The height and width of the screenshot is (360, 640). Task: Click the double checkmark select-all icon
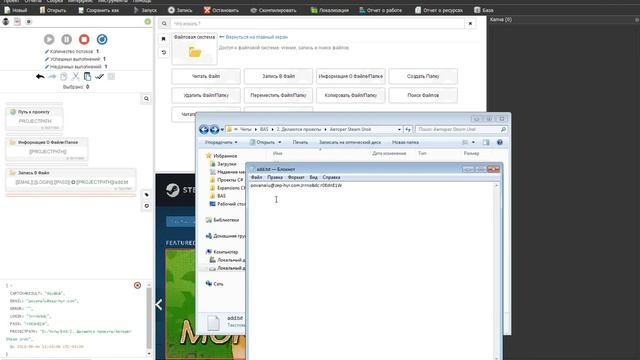[99, 76]
